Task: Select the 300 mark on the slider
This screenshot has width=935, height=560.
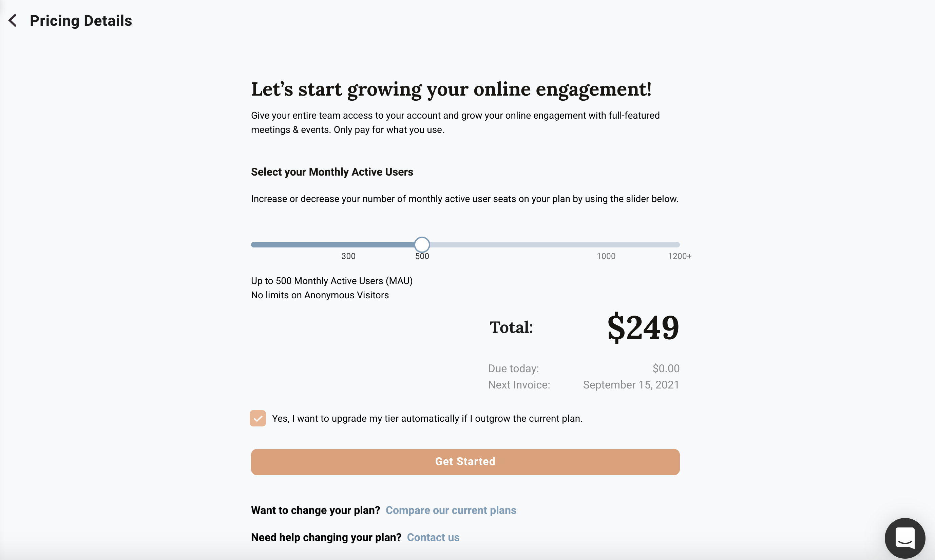Action: tap(348, 256)
